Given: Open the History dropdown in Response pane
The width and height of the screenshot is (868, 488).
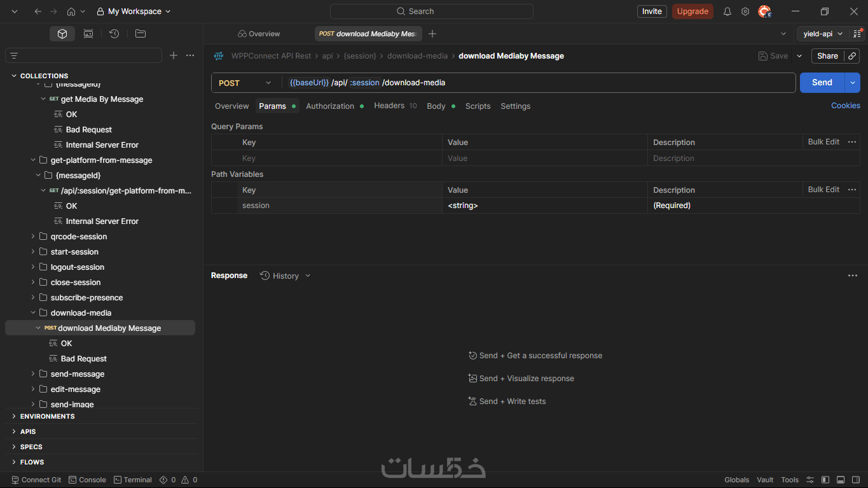Looking at the screenshot, I should point(286,275).
